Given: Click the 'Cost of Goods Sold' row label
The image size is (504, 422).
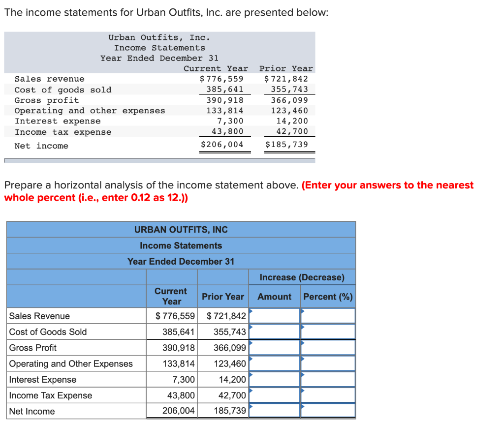Looking at the screenshot, I should (x=48, y=332).
